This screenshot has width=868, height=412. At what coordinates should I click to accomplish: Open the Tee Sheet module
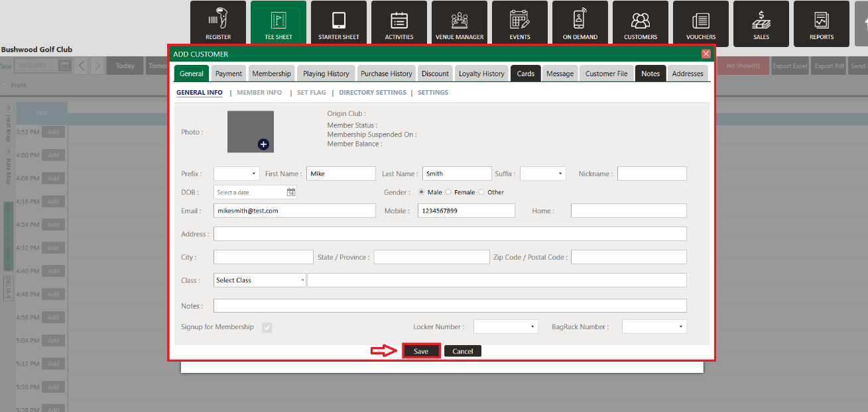coord(279,23)
